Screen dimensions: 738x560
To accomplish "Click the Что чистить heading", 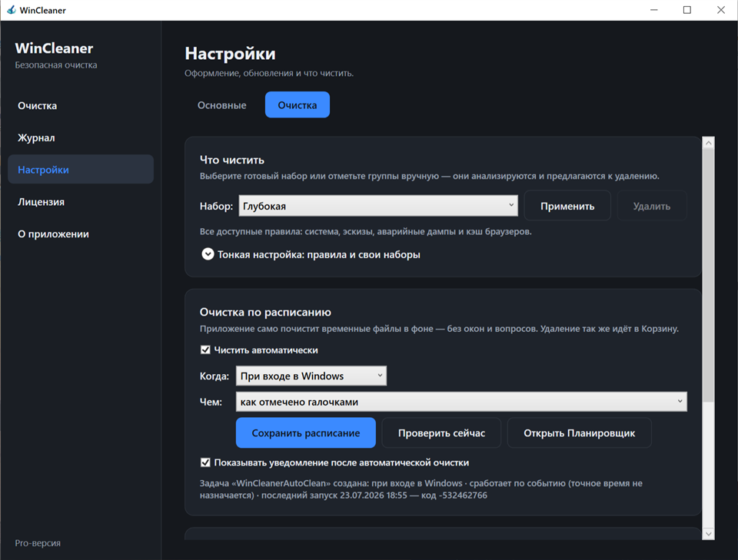I will click(232, 160).
